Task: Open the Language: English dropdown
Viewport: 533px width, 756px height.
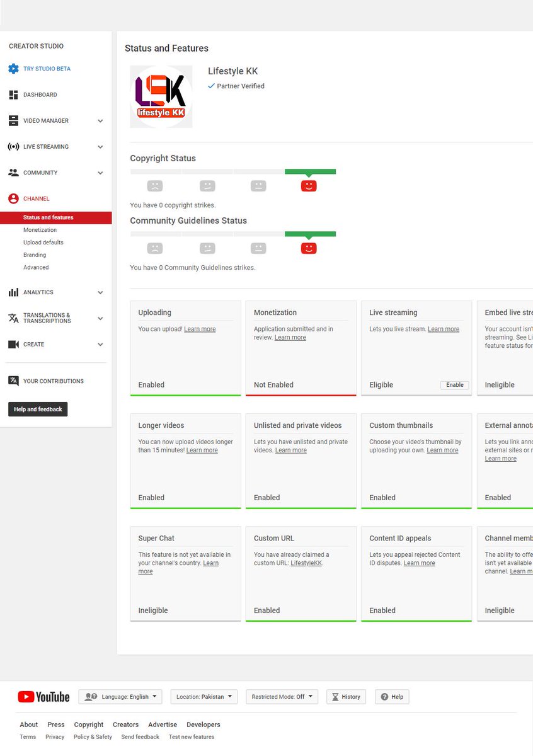Action: tap(120, 697)
